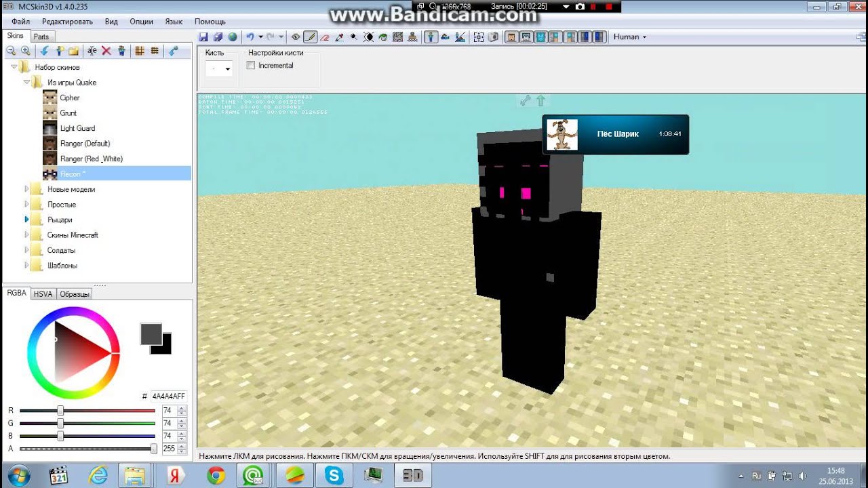
Task: Click the globe upload icon
Action: tap(232, 37)
